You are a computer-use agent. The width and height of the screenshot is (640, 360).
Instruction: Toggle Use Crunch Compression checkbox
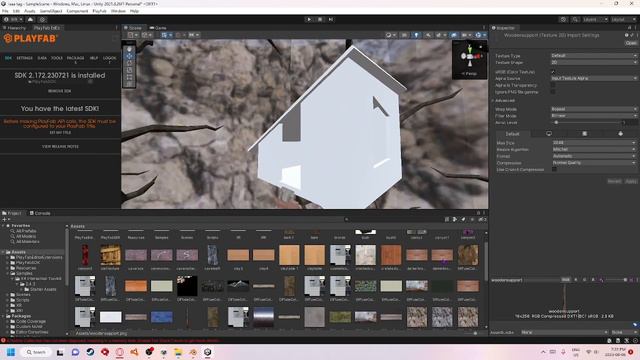554,169
